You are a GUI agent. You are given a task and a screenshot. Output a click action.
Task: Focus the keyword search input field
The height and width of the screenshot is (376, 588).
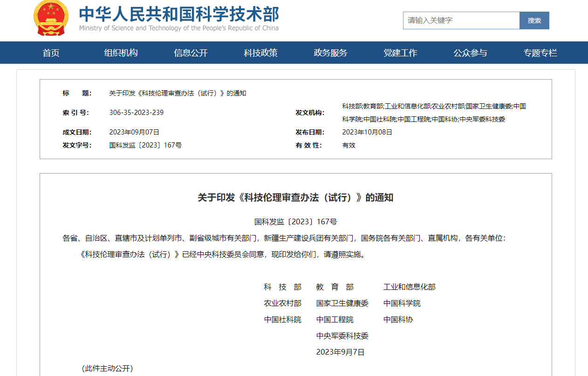pyautogui.click(x=461, y=20)
